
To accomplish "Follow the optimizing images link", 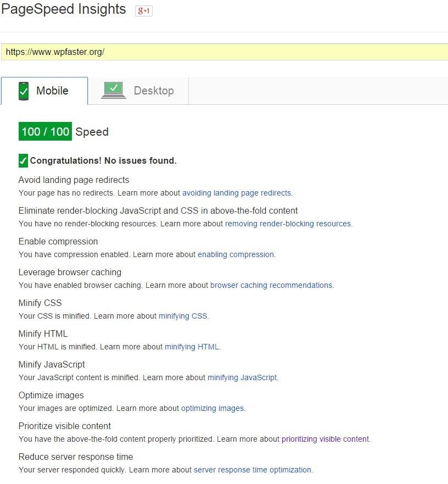I will 212,408.
